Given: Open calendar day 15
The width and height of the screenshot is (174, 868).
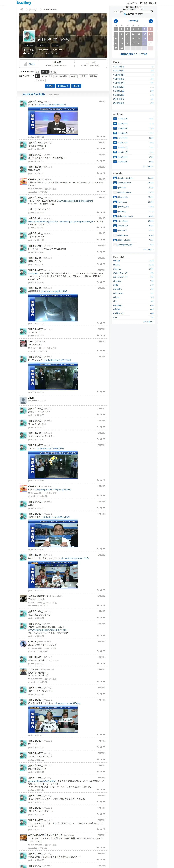Looking at the screenshot, I should (116, 39).
